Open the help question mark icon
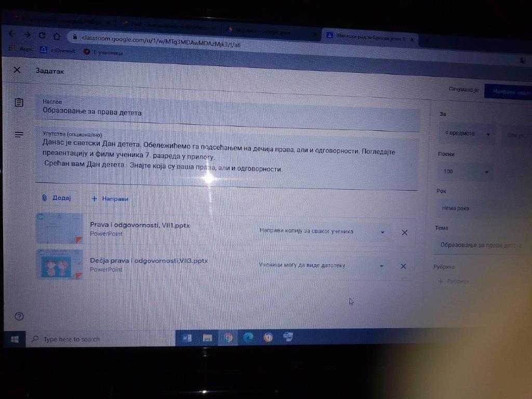This screenshot has height=399, width=532. pyautogui.click(x=19, y=316)
